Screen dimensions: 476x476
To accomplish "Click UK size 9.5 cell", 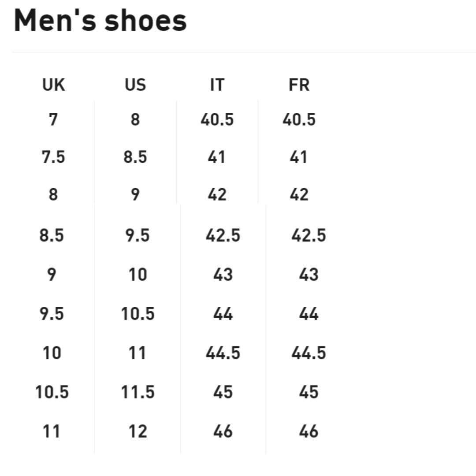I will (52, 314).
